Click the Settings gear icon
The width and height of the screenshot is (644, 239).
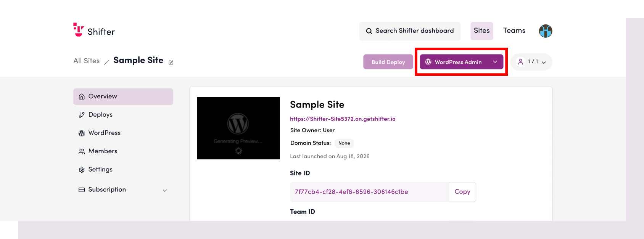[x=82, y=170]
